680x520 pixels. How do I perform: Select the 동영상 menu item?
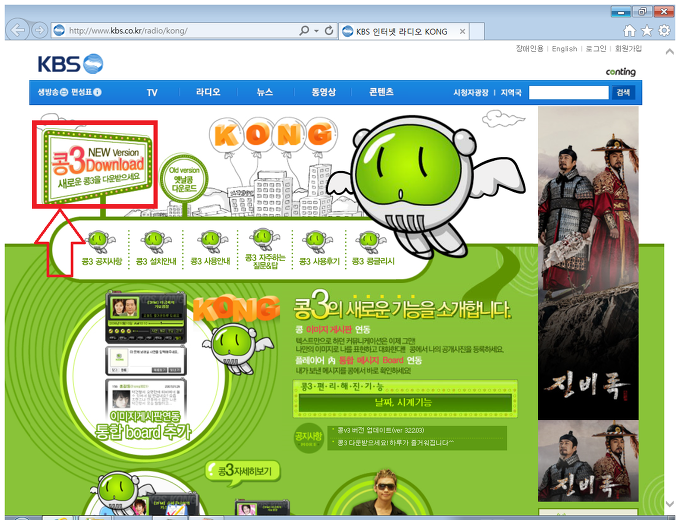(x=324, y=92)
